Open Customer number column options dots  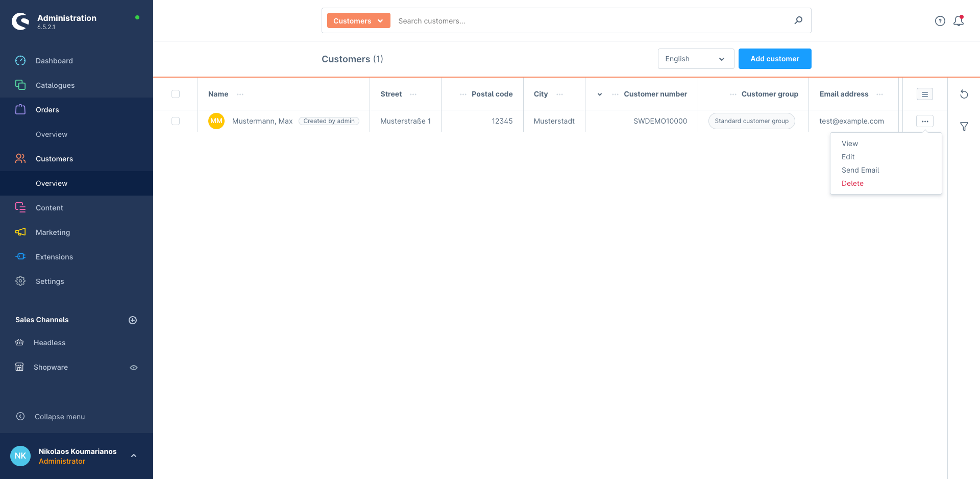pos(616,94)
